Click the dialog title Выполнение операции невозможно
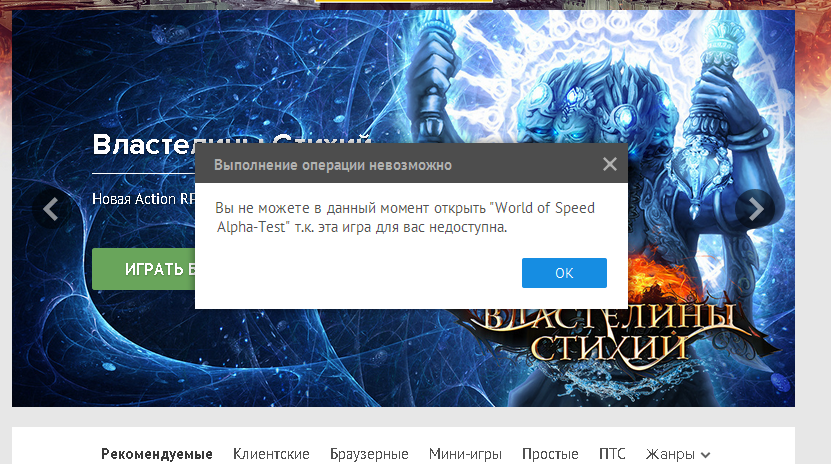The height and width of the screenshot is (464, 831). pos(333,165)
